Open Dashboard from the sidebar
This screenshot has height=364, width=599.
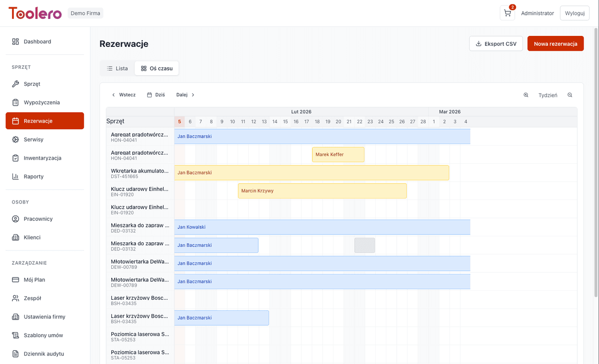coord(37,41)
